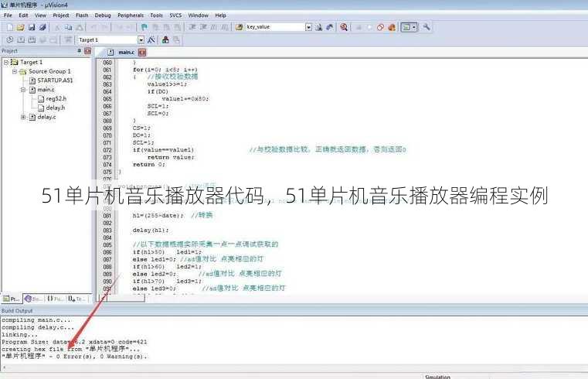Click the red circle breakpoint icon
This screenshot has height=379, width=588.
coord(380,27)
